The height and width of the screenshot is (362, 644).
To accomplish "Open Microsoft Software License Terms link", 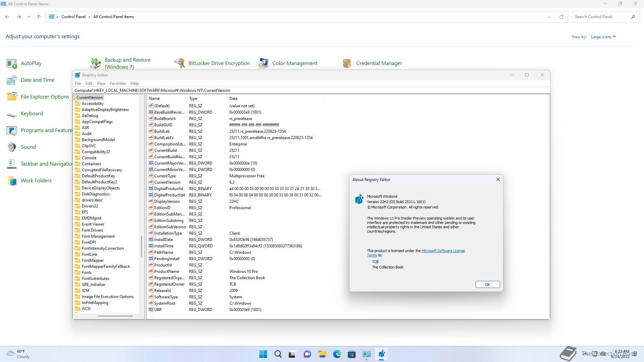I will (443, 251).
